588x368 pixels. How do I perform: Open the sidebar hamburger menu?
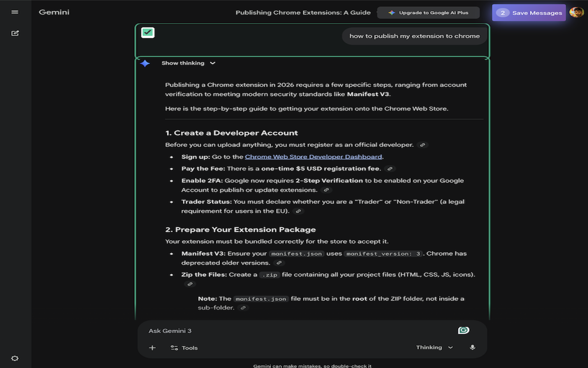(14, 12)
